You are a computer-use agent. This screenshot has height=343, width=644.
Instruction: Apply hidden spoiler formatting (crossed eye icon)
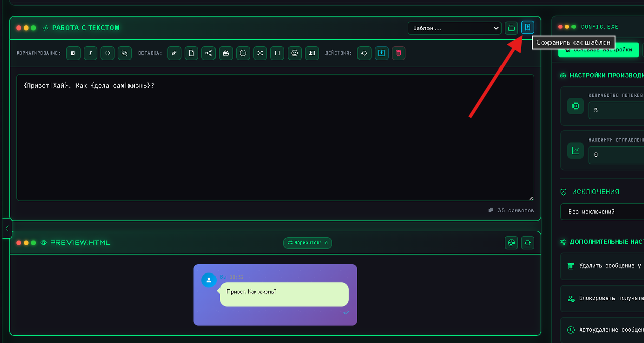pyautogui.click(x=125, y=53)
